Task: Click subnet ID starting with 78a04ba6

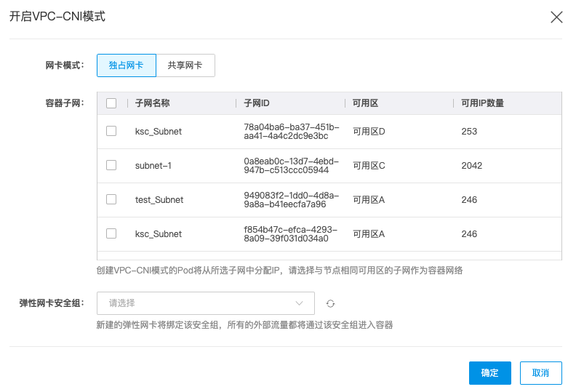Action: click(287, 132)
